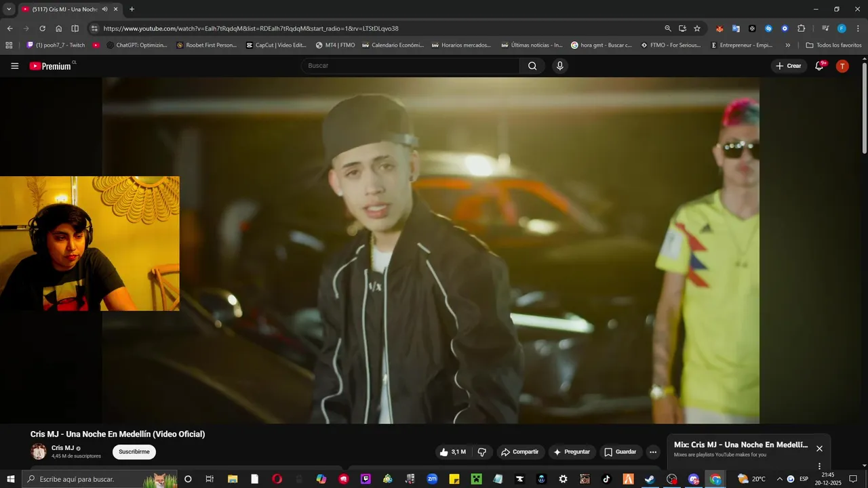868x488 pixels.
Task: Open the browser home page
Action: click(59, 28)
